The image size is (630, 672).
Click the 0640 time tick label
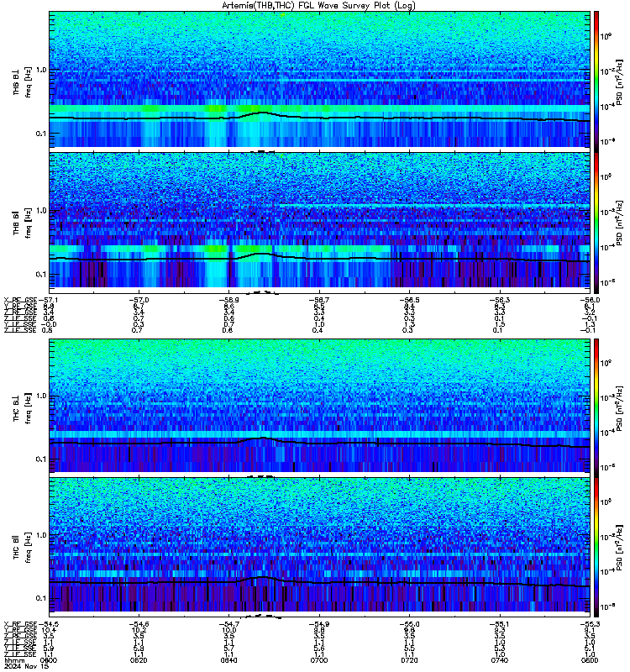tap(228, 660)
